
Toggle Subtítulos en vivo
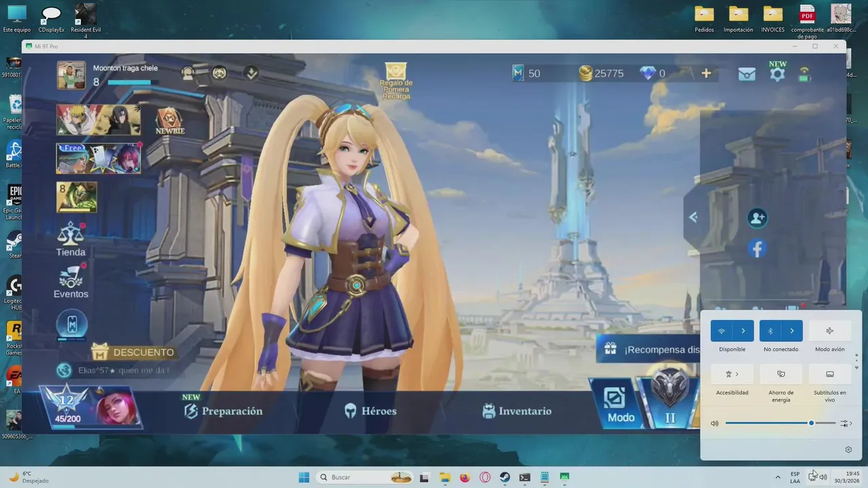tap(830, 374)
